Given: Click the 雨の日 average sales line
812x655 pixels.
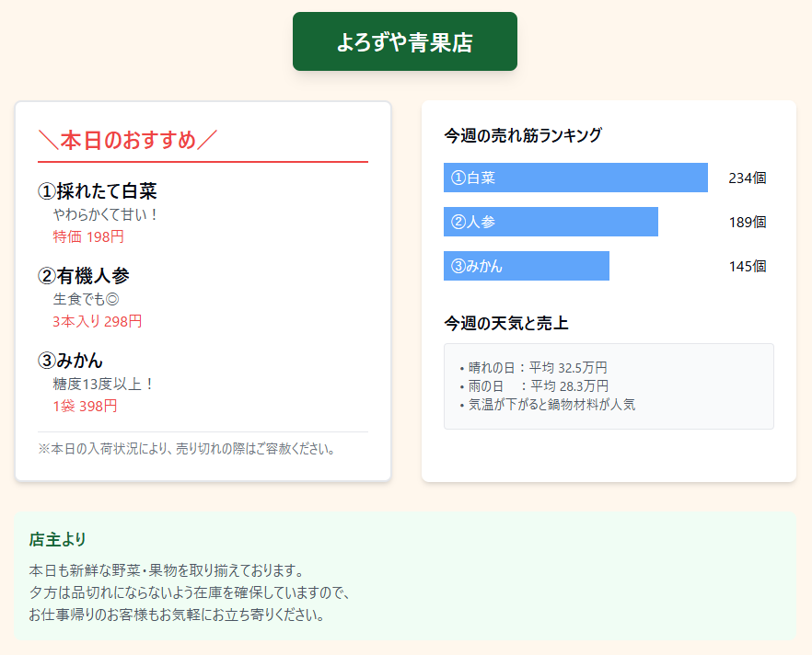Looking at the screenshot, I should 534,385.
